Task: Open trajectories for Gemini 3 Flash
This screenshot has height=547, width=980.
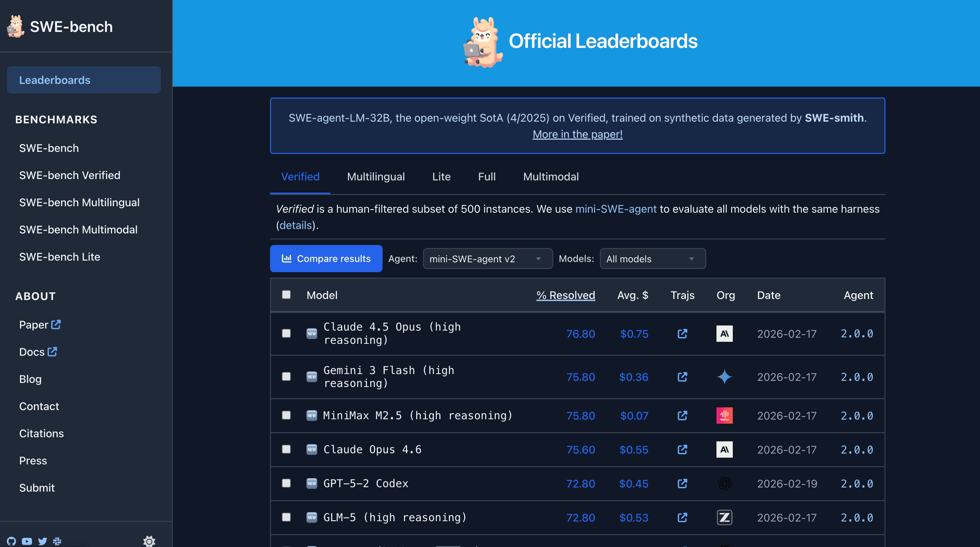Action: pyautogui.click(x=682, y=377)
